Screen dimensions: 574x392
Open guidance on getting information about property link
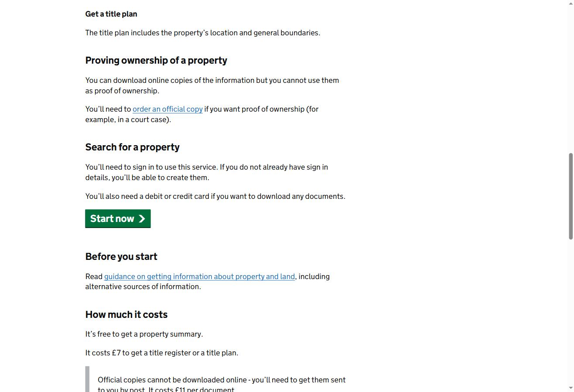(x=199, y=276)
